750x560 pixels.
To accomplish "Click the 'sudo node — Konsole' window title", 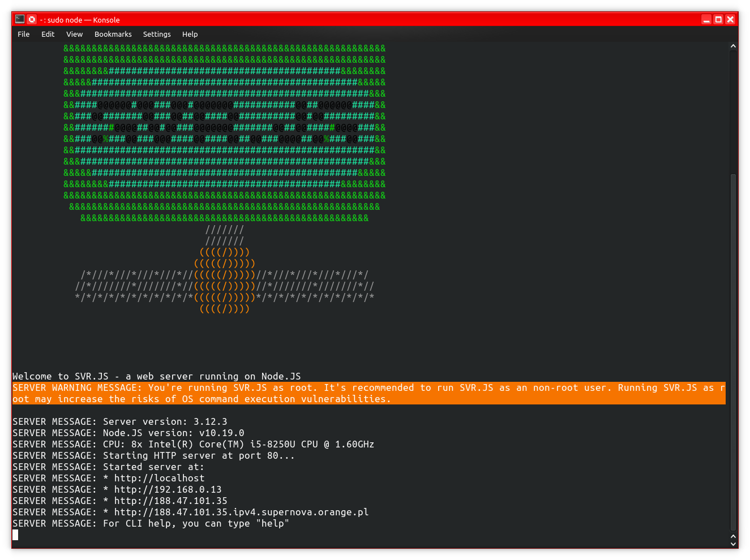I will tap(80, 20).
